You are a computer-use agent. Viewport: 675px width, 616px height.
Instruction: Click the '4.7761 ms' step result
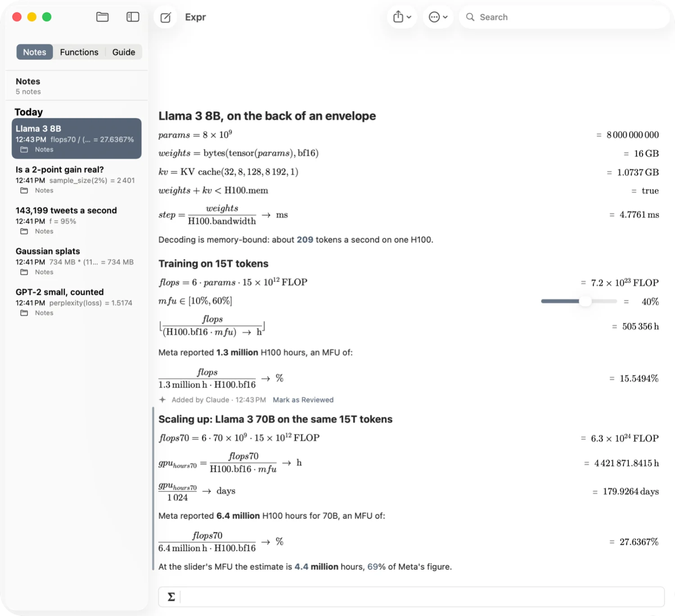tap(639, 215)
